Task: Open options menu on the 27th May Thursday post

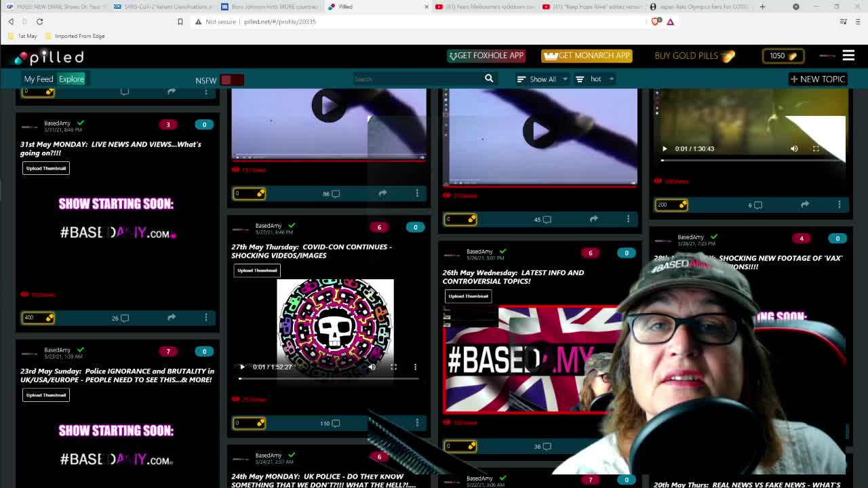Action: (x=417, y=423)
